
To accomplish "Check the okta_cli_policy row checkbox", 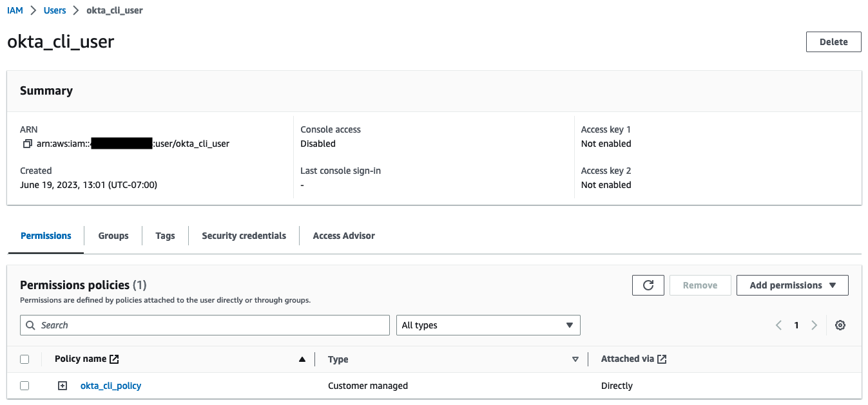I will [24, 386].
